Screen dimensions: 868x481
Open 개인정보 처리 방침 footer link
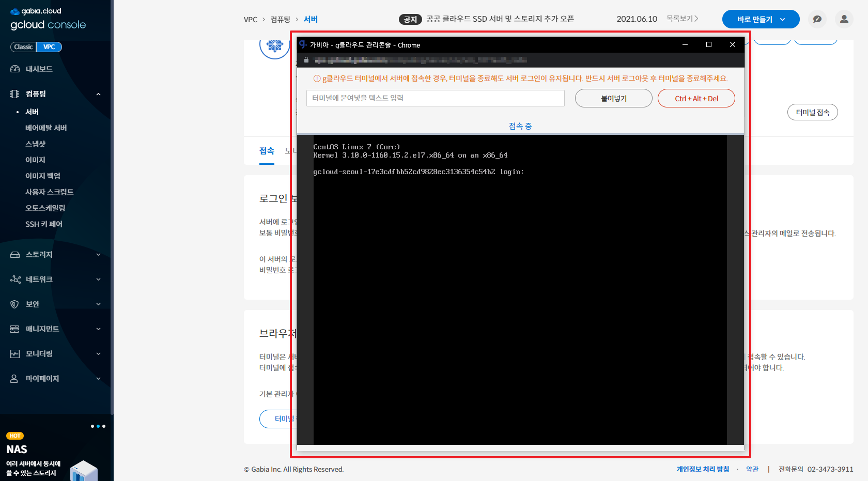pos(703,469)
